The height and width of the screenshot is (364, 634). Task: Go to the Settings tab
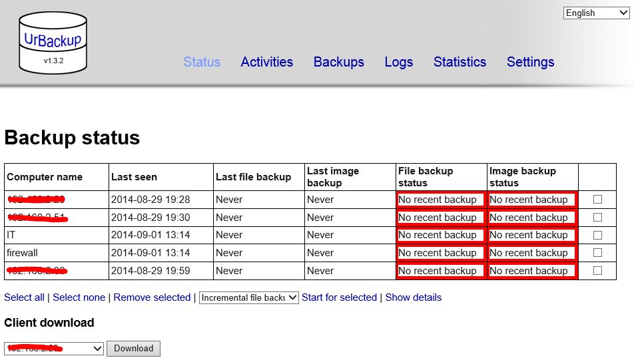coord(530,62)
